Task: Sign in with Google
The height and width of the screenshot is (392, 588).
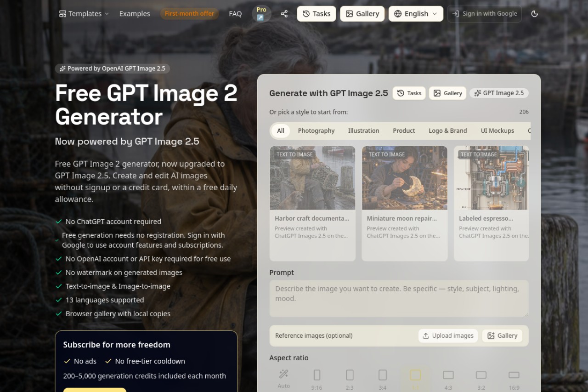Action: click(485, 14)
